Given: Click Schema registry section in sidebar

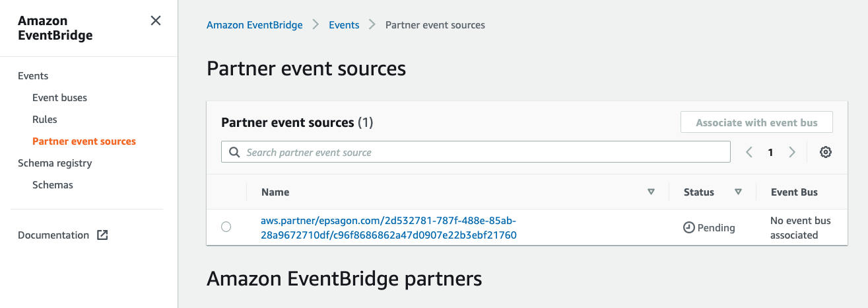Looking at the screenshot, I should tap(55, 163).
